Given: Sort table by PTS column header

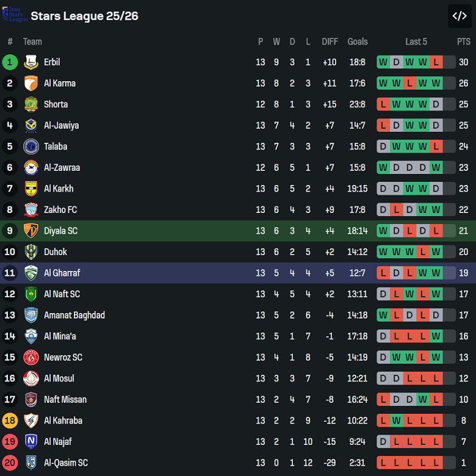Looking at the screenshot, I should (x=464, y=41).
